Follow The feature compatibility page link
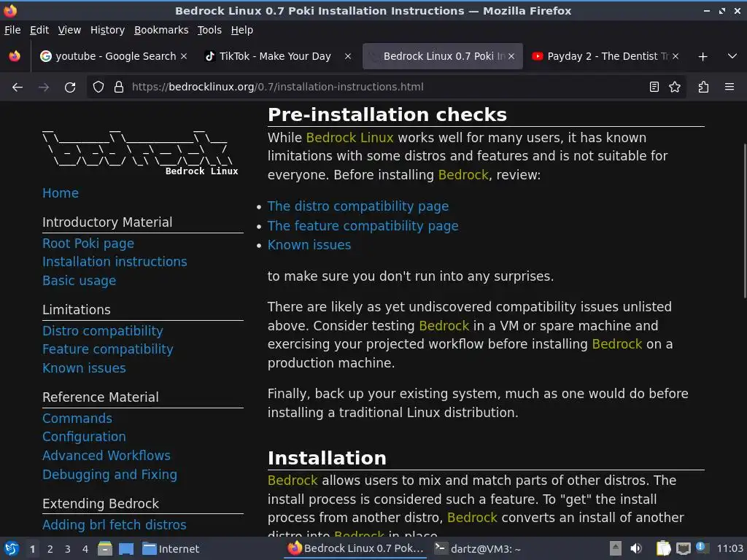The image size is (747, 560). click(363, 226)
